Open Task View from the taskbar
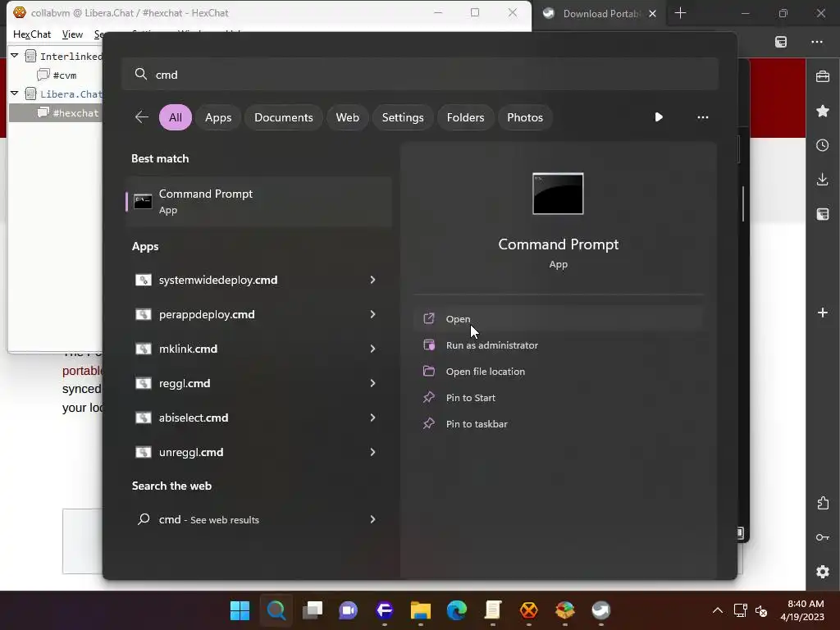This screenshot has width=840, height=630. pos(313,610)
